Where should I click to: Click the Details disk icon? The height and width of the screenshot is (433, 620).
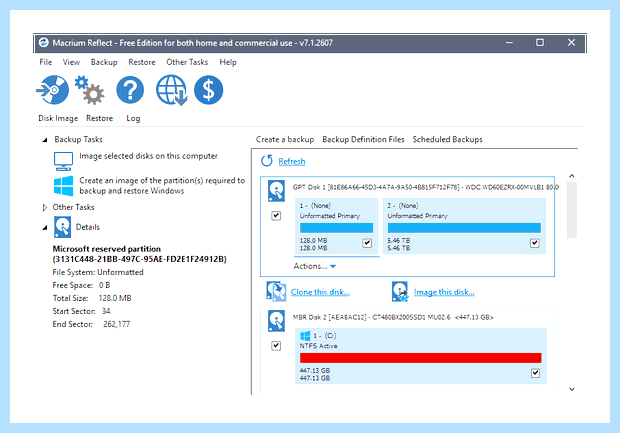(62, 227)
